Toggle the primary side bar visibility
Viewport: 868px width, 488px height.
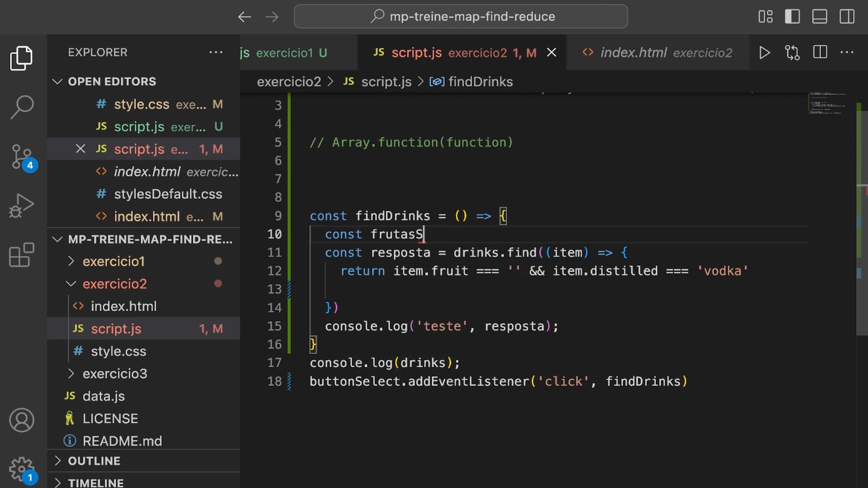(792, 17)
